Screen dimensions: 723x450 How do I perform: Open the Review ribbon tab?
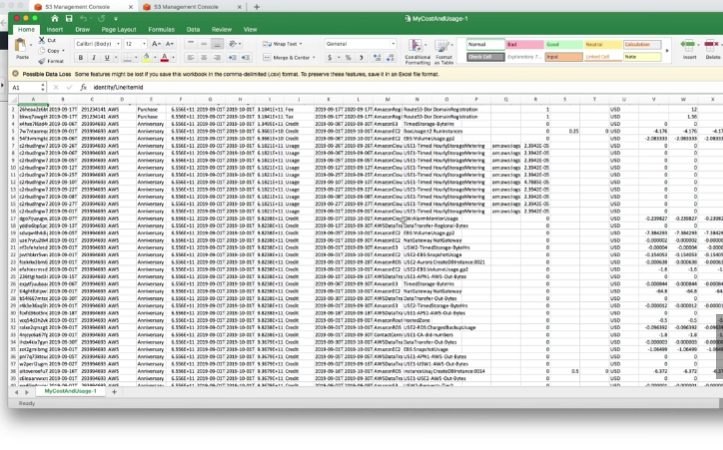[221, 30]
